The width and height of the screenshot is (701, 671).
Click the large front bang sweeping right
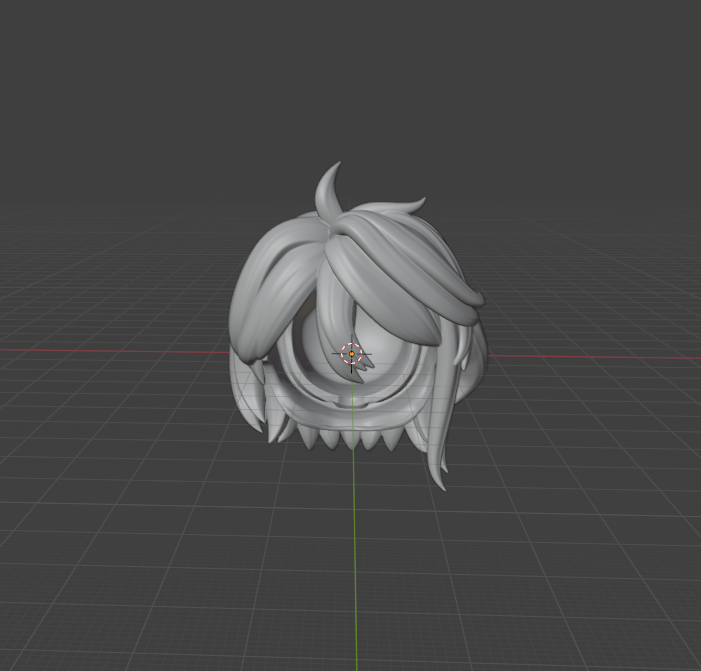pyautogui.click(x=400, y=272)
